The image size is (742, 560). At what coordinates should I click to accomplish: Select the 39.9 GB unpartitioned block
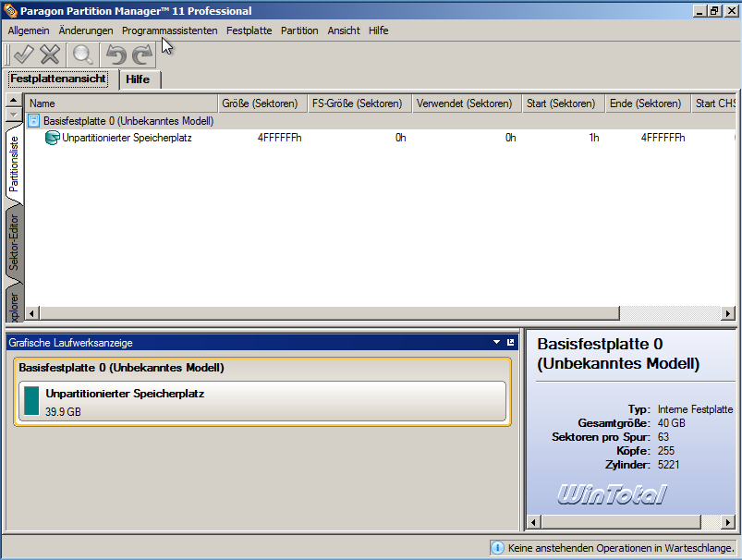point(262,401)
